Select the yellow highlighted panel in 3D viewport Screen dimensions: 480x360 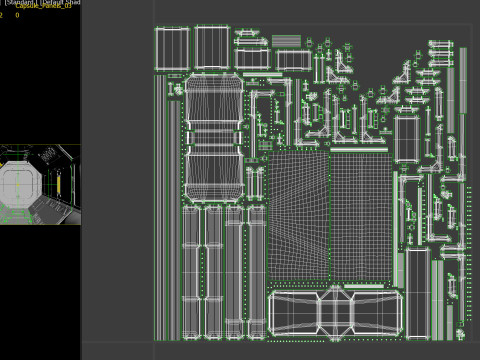pos(59,185)
